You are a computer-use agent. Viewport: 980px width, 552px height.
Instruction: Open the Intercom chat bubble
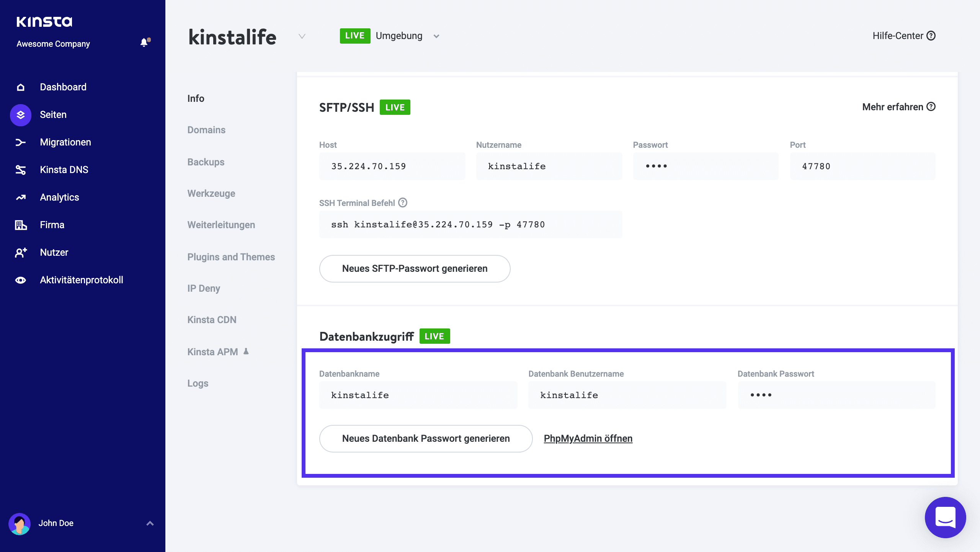tap(945, 517)
